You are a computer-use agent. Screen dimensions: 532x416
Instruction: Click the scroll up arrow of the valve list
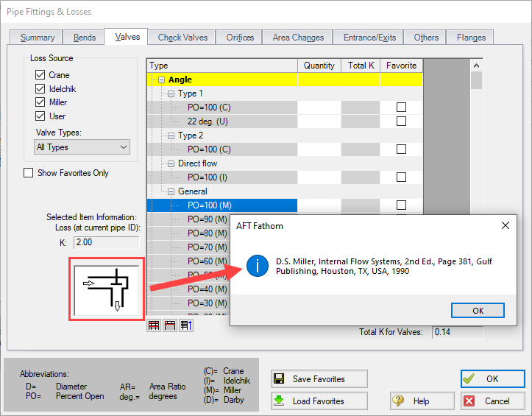476,66
